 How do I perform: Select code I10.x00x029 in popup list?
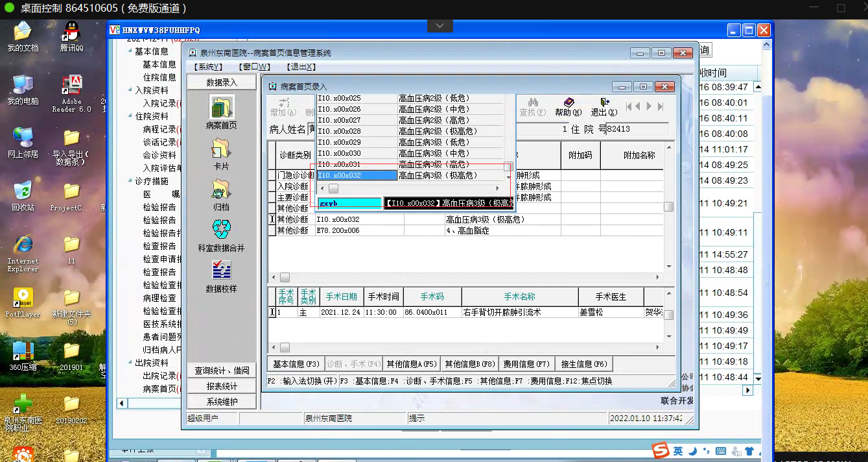point(357,142)
